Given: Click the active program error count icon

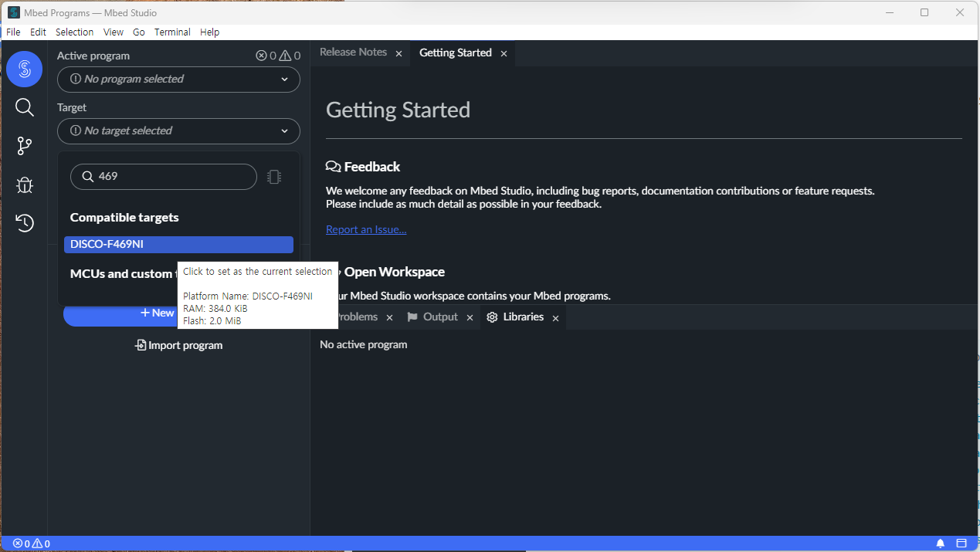Looking at the screenshot, I should 261,56.
